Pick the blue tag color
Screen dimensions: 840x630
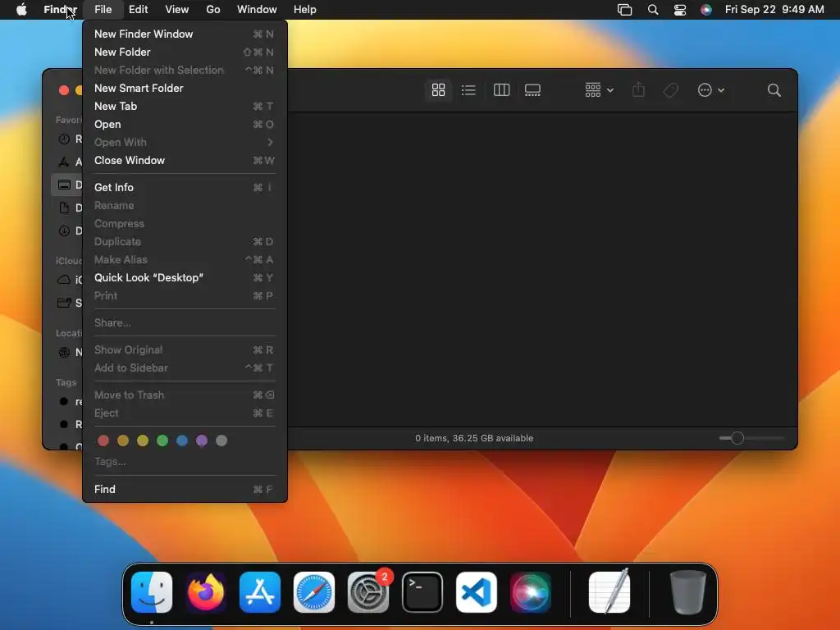pos(182,441)
